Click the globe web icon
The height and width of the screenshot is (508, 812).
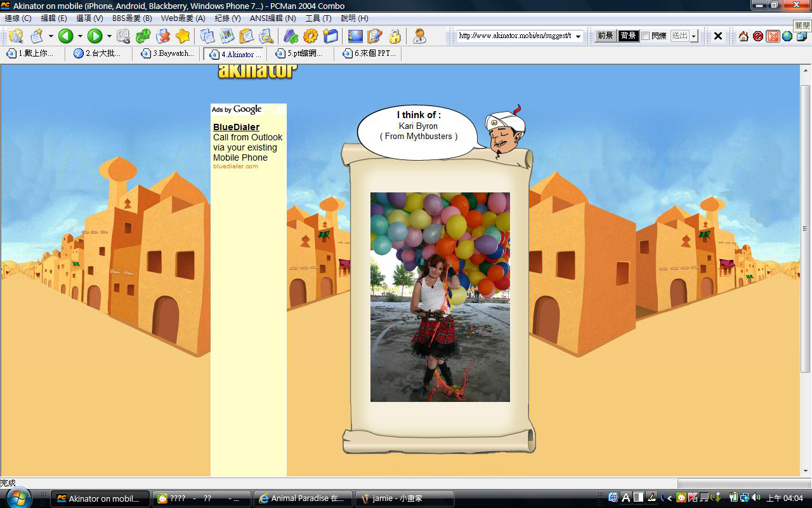pyautogui.click(x=787, y=36)
